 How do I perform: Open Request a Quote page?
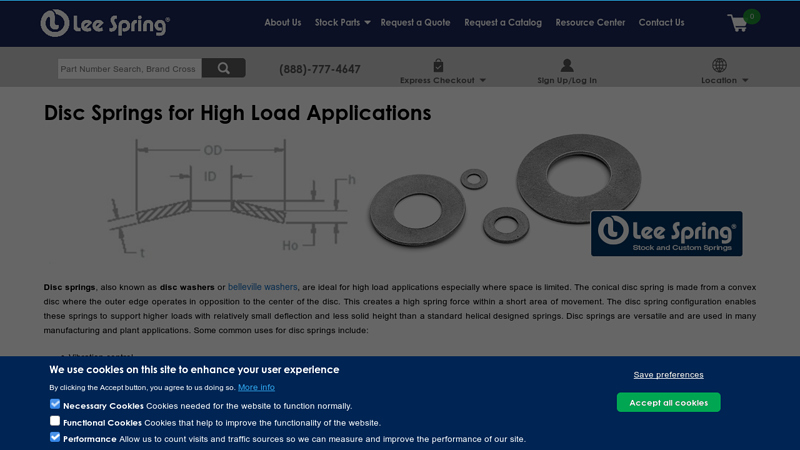point(415,22)
